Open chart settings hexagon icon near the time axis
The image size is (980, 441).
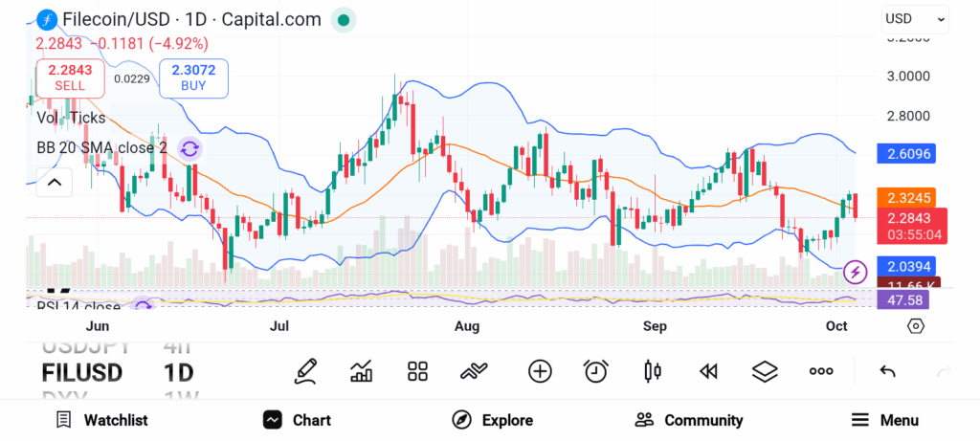tap(916, 326)
